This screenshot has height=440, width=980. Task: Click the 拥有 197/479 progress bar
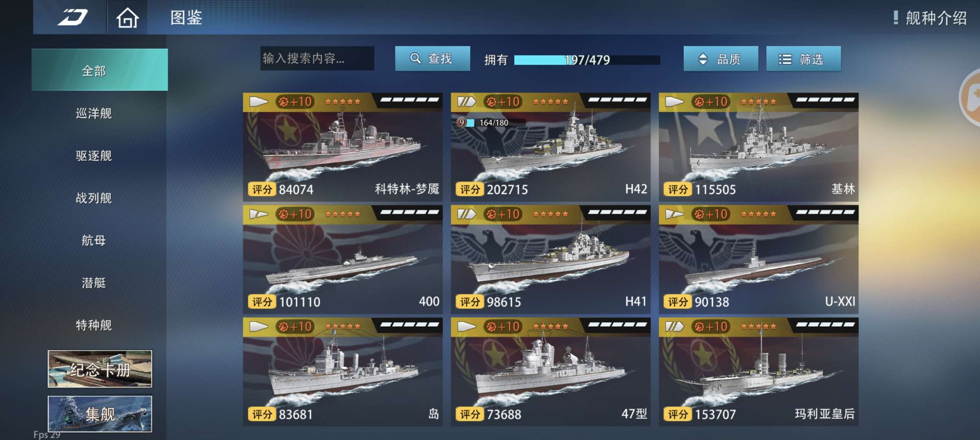tap(587, 60)
